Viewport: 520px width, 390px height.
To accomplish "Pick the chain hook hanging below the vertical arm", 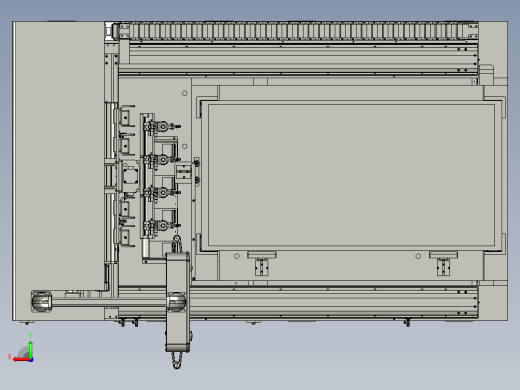I will tap(177, 361).
